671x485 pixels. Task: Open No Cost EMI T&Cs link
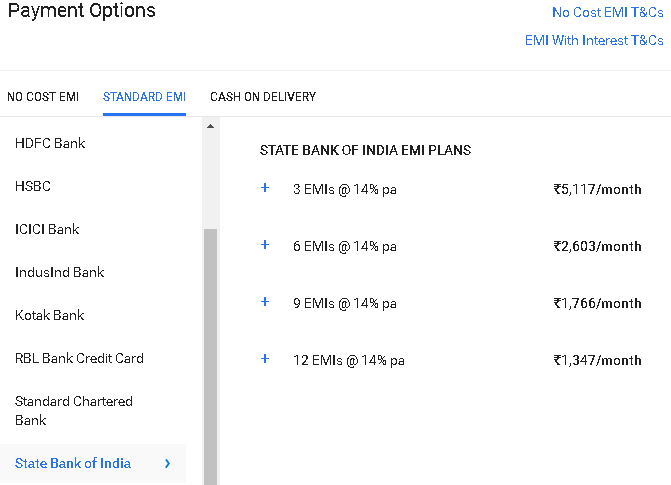[607, 13]
